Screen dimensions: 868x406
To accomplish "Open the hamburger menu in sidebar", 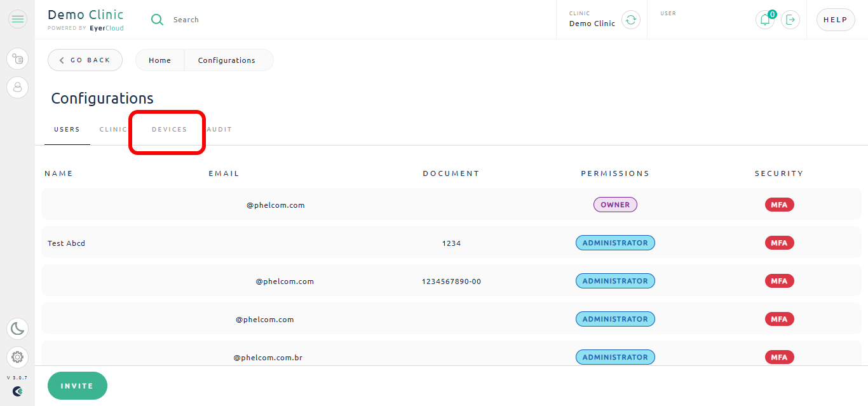I will (18, 19).
